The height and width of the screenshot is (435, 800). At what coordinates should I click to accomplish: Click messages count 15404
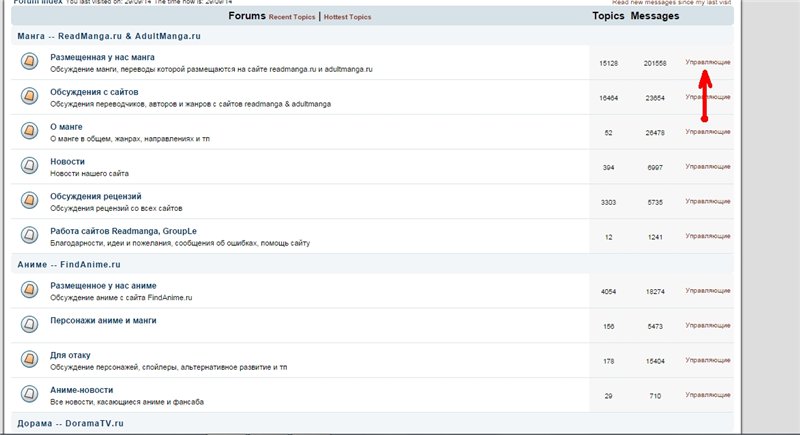(x=655, y=361)
